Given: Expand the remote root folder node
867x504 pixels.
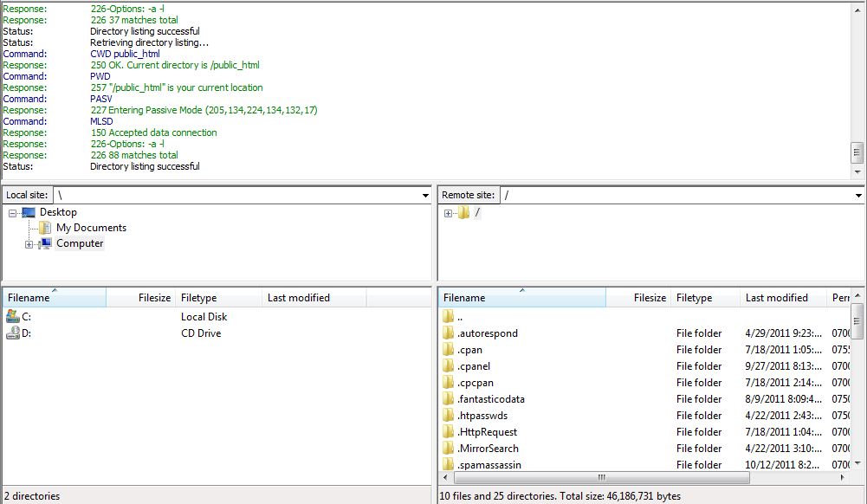Looking at the screenshot, I should pyautogui.click(x=448, y=213).
